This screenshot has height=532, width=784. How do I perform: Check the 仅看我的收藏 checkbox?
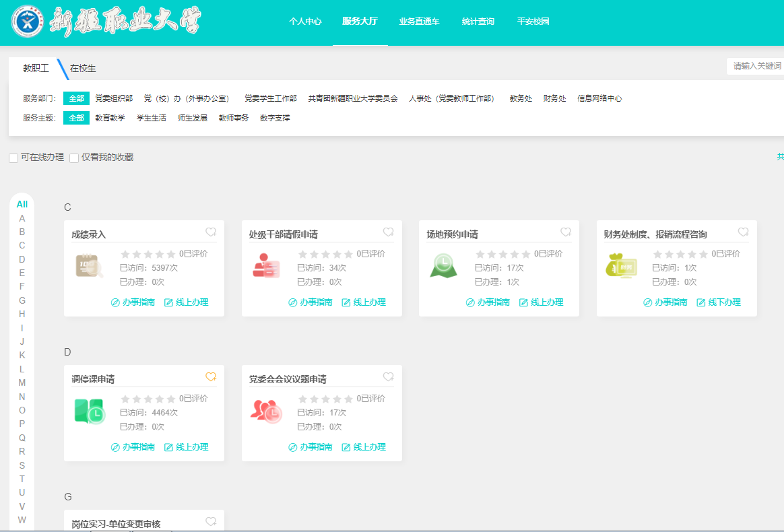coord(74,158)
